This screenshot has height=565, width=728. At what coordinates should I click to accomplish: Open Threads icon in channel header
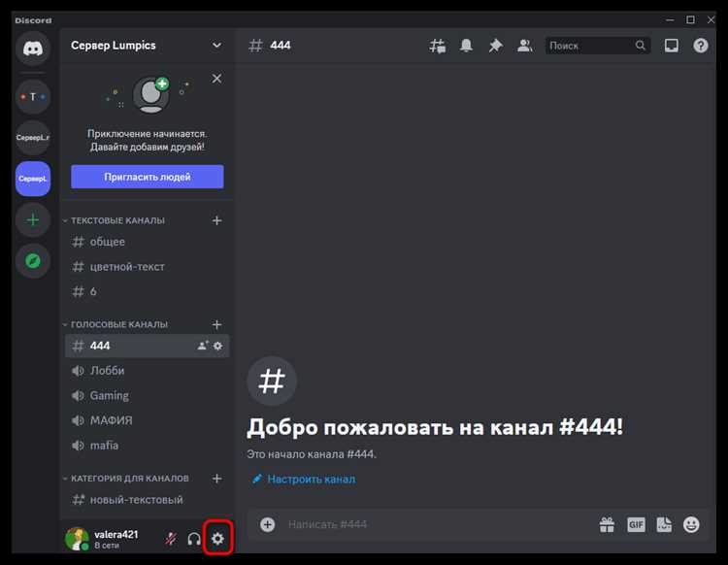click(438, 46)
